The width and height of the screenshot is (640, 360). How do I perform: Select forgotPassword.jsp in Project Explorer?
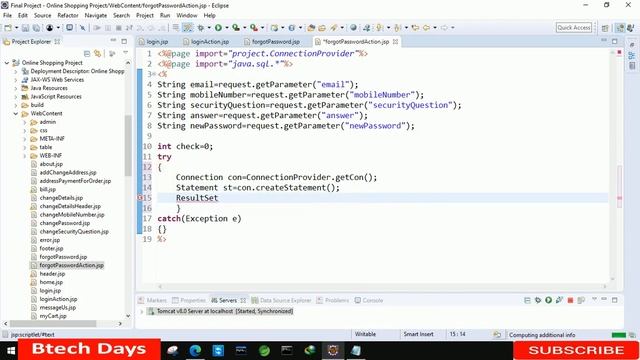click(63, 257)
